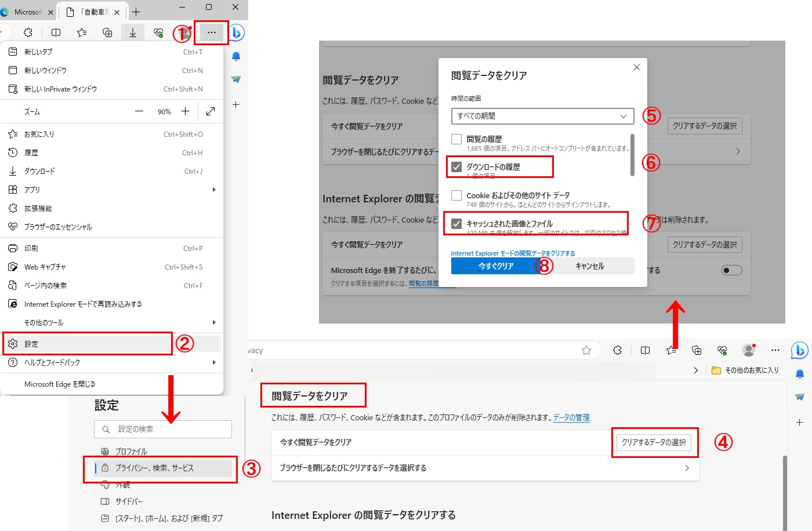Click Split screen icon in lower toolbar
This screenshot has height=531, width=812.
[645, 350]
